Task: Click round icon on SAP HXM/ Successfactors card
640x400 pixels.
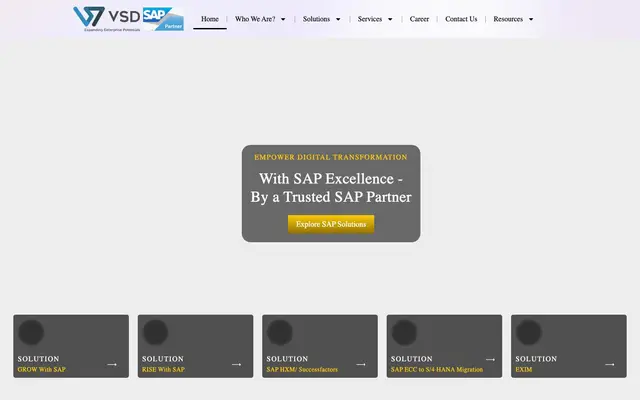Action: pyautogui.click(x=280, y=332)
